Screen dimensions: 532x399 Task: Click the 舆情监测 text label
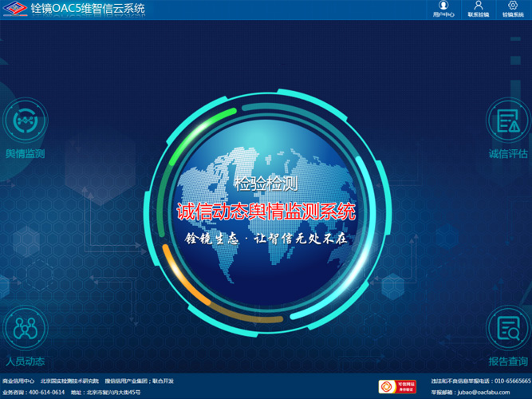pyautogui.click(x=26, y=154)
